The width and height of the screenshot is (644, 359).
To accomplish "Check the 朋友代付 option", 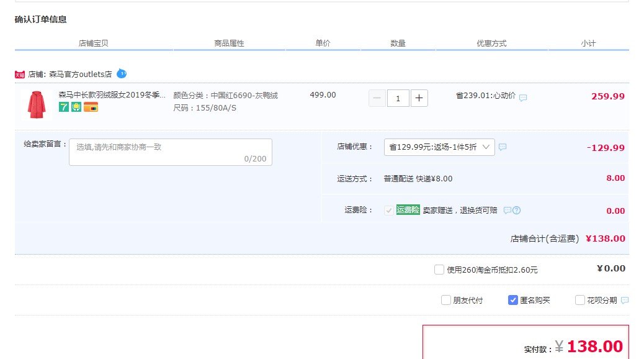I will coord(445,300).
